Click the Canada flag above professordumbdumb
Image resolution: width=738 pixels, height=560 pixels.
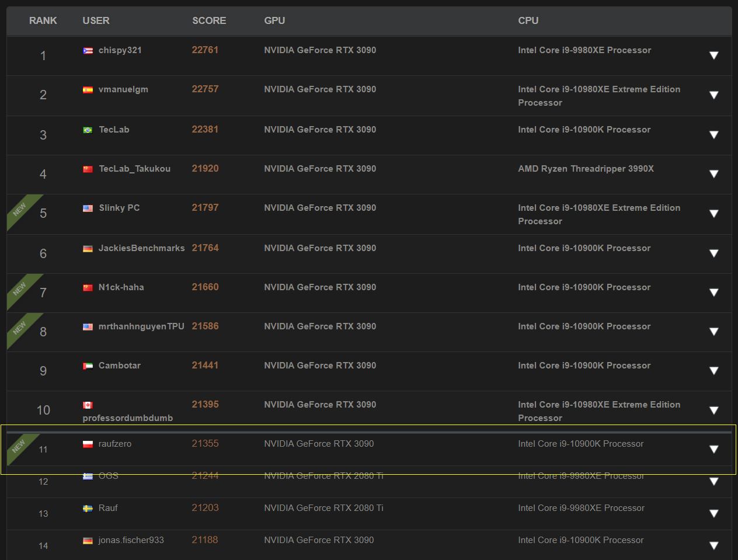88,405
